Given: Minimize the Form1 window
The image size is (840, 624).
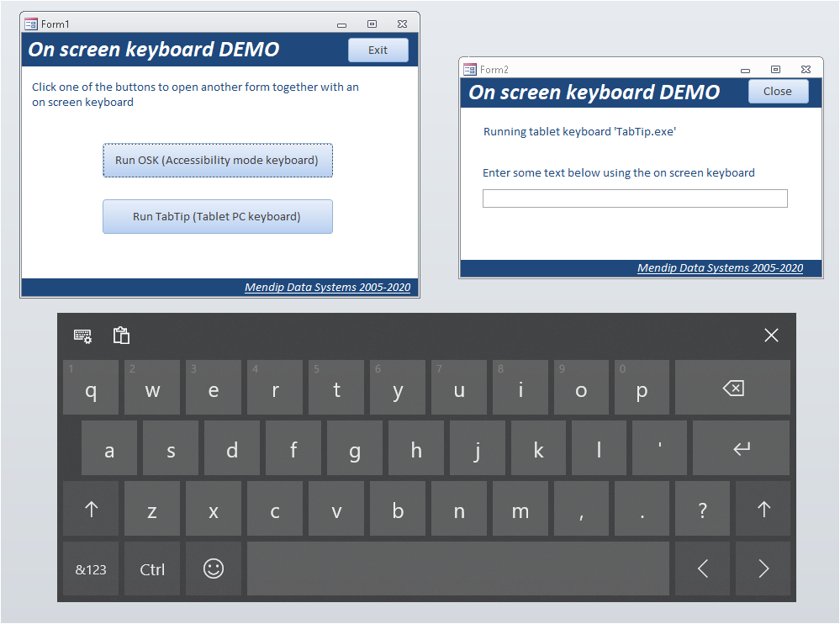Looking at the screenshot, I should (x=341, y=24).
